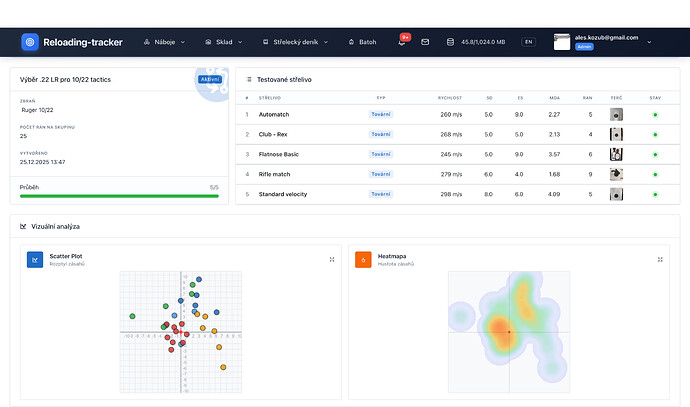690x407 pixels.
Task: Open the notifications bell icon
Action: click(401, 42)
